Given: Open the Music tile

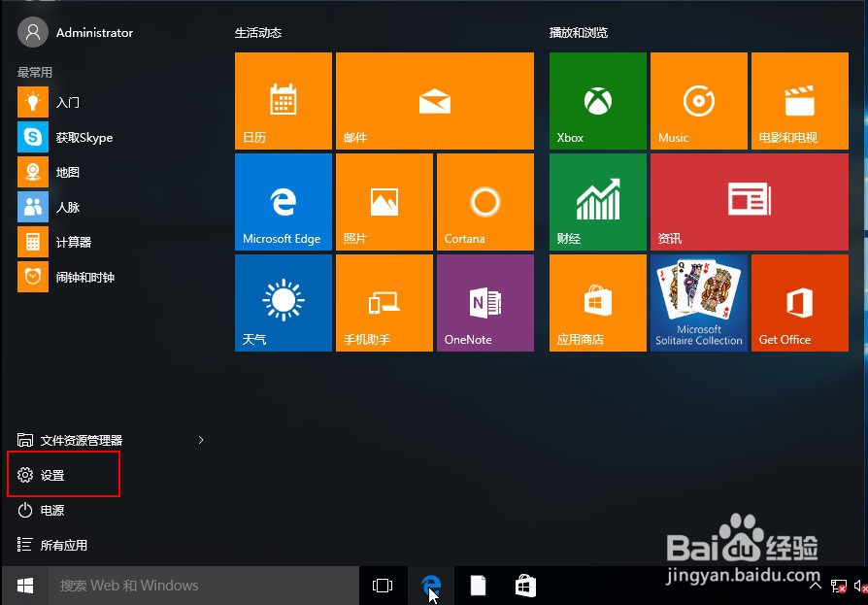Looking at the screenshot, I should coord(699,101).
